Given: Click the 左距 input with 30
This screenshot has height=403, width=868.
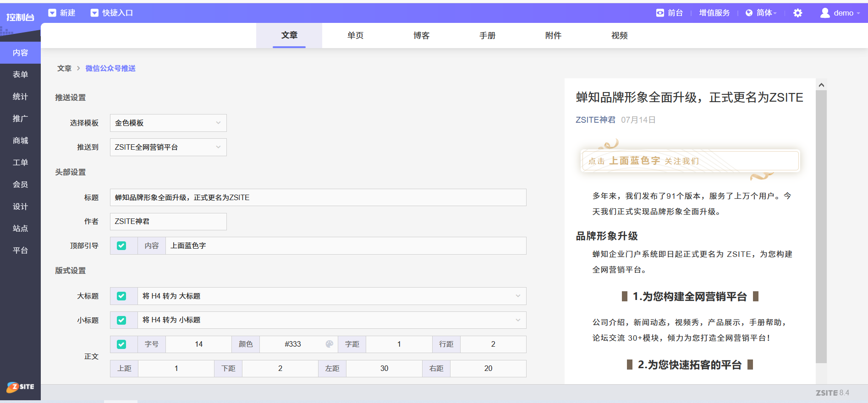Looking at the screenshot, I should [x=384, y=368].
